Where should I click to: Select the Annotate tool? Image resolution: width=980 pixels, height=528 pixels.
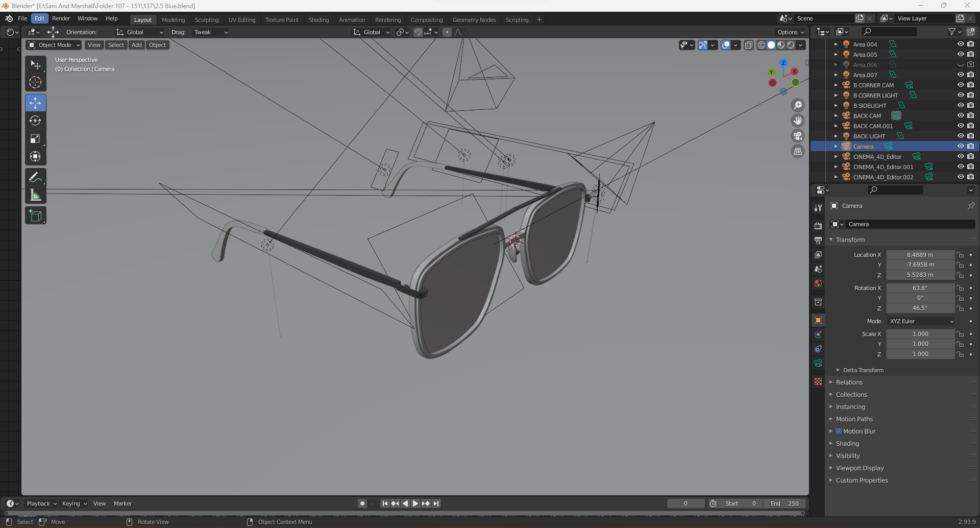(35, 177)
